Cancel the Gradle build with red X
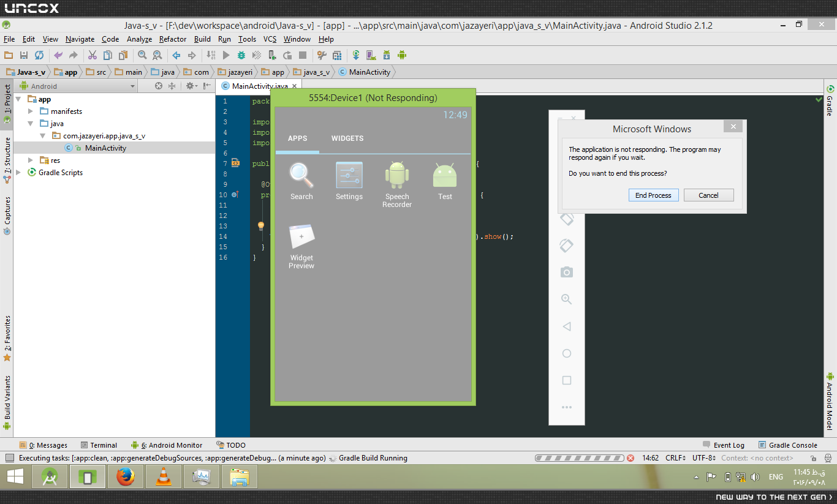This screenshot has height=504, width=837. [631, 458]
